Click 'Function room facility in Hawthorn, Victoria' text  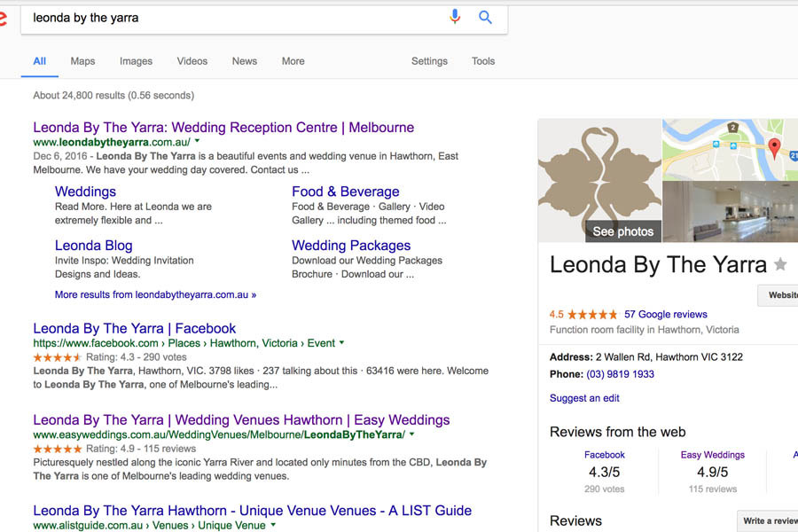pos(645,329)
